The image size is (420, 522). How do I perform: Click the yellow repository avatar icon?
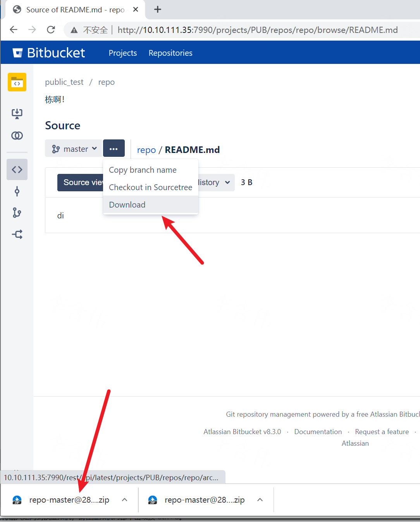tap(17, 82)
